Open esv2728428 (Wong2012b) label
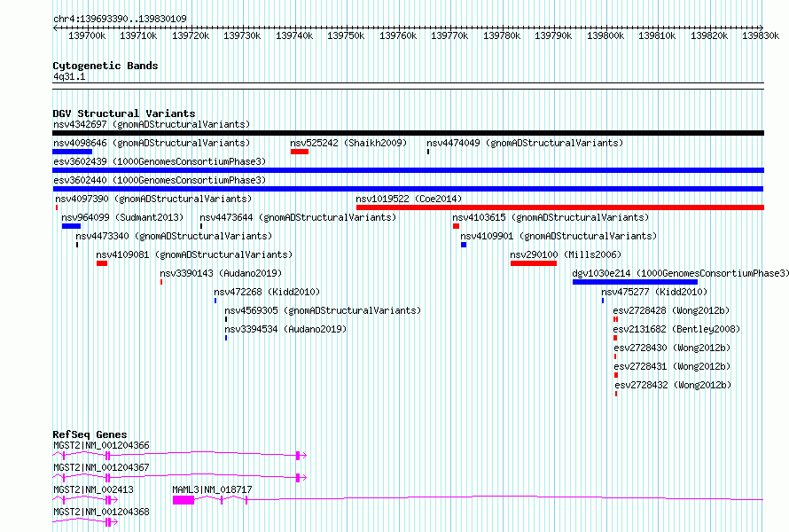This screenshot has width=789, height=532. pos(671,310)
